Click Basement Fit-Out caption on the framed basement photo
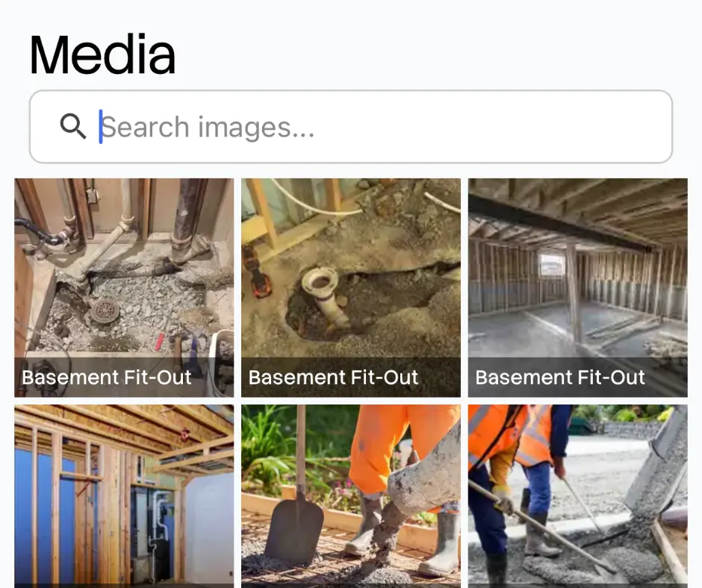Image resolution: width=702 pixels, height=588 pixels. 561,378
